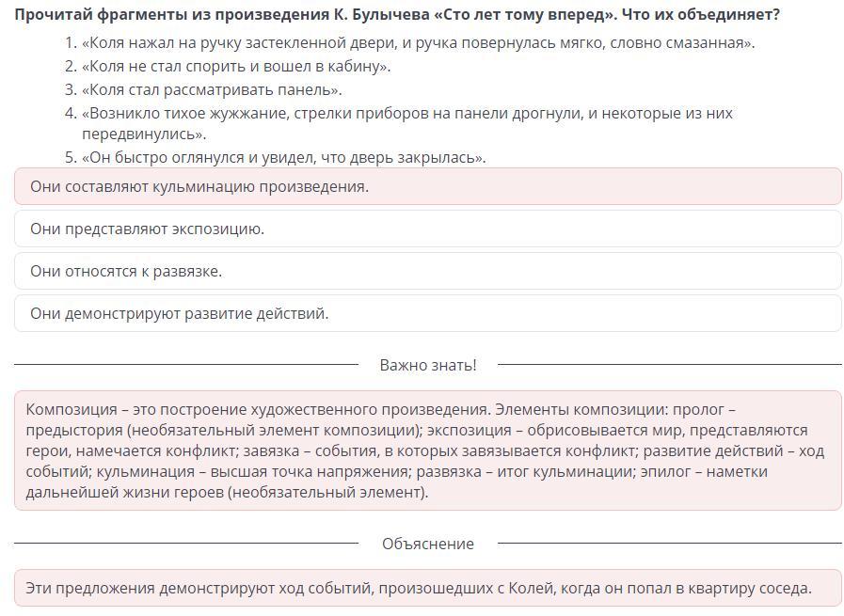Click the 'Важно знать!' section label

428,365
